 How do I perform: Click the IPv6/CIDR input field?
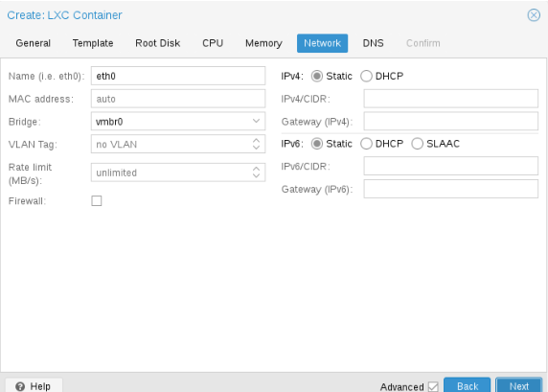coord(451,166)
